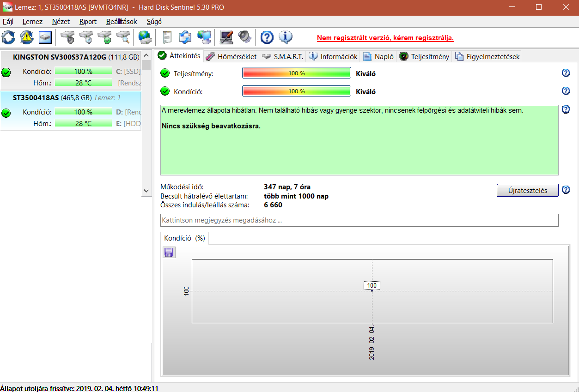The width and height of the screenshot is (579, 392).
Task: Click the 100 data point label in chart
Action: [372, 285]
